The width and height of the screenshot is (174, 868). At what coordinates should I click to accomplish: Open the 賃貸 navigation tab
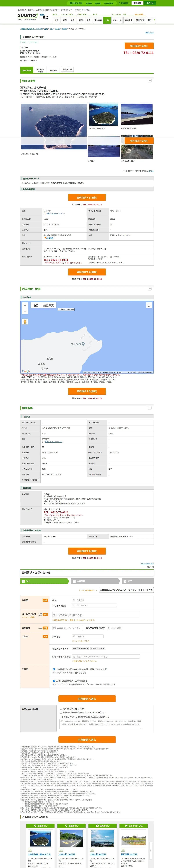[x=56, y=20]
